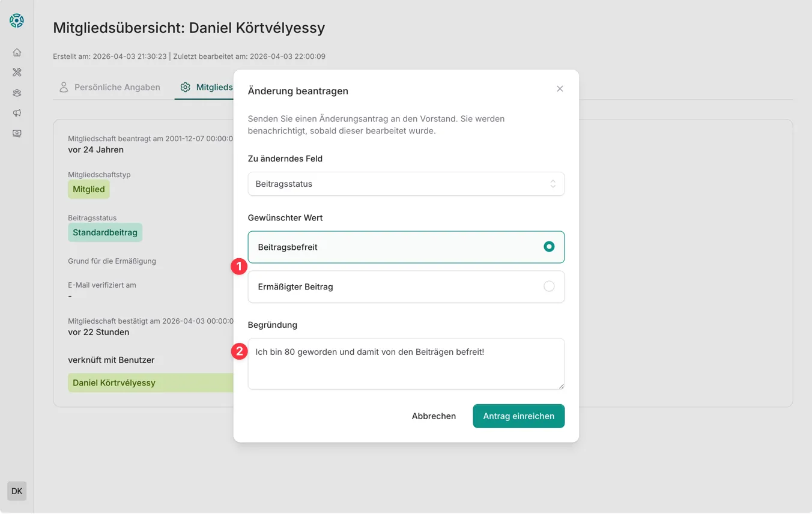Open the Zu änderndes Feld dropdown

(x=406, y=184)
